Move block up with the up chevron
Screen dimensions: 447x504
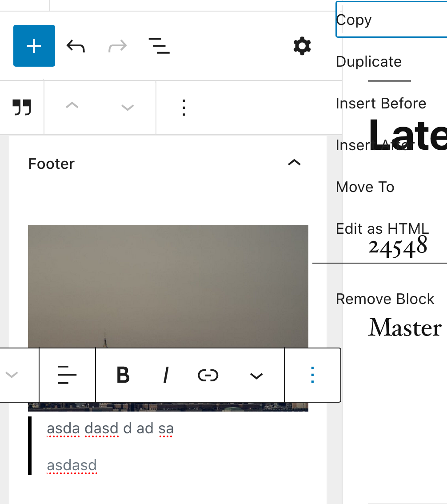pos(72,105)
